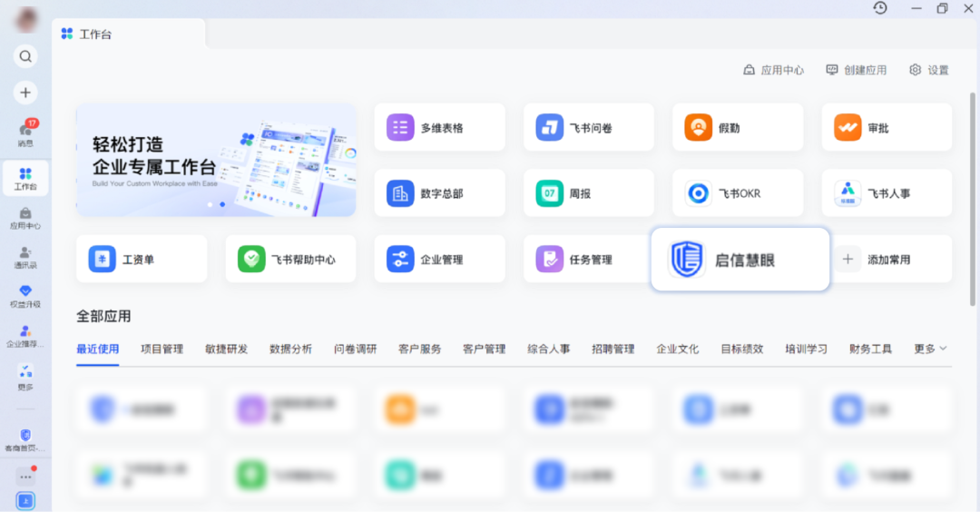Open 周报 weekly report app

589,193
